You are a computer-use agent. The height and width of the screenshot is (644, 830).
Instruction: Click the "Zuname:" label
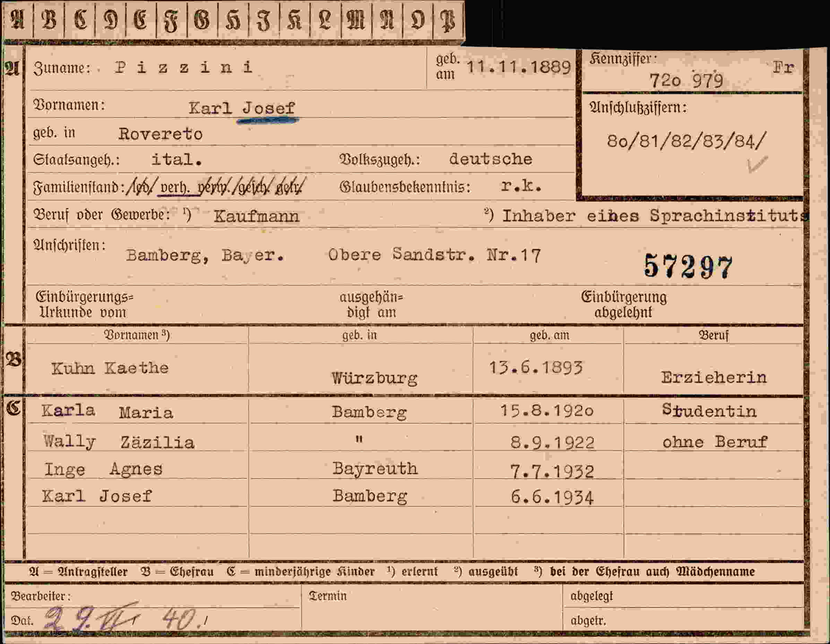(62, 68)
